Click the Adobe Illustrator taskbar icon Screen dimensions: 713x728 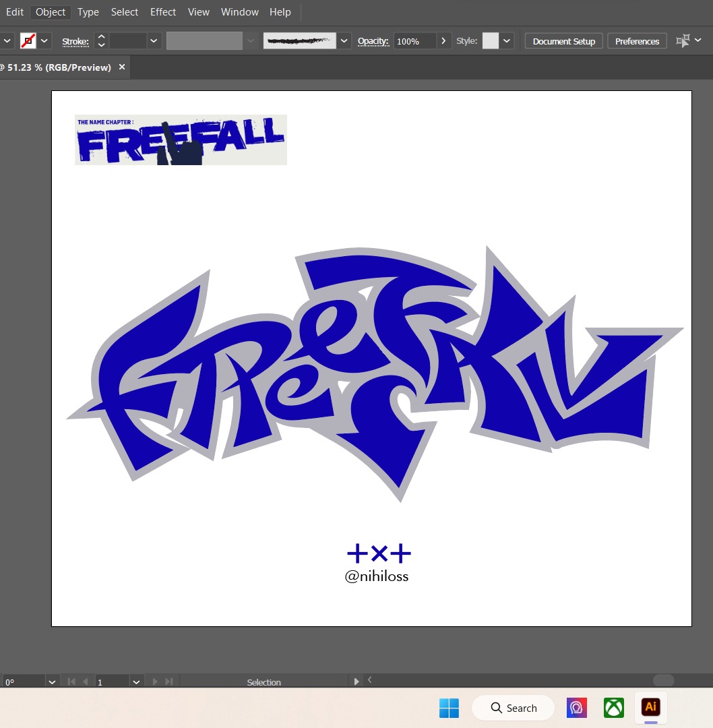click(651, 707)
